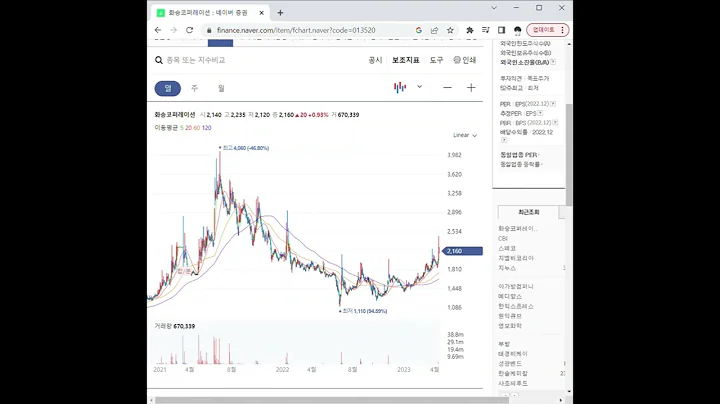The width and height of the screenshot is (720, 404).
Task: Bookmark this page with the star icon
Action: click(450, 30)
